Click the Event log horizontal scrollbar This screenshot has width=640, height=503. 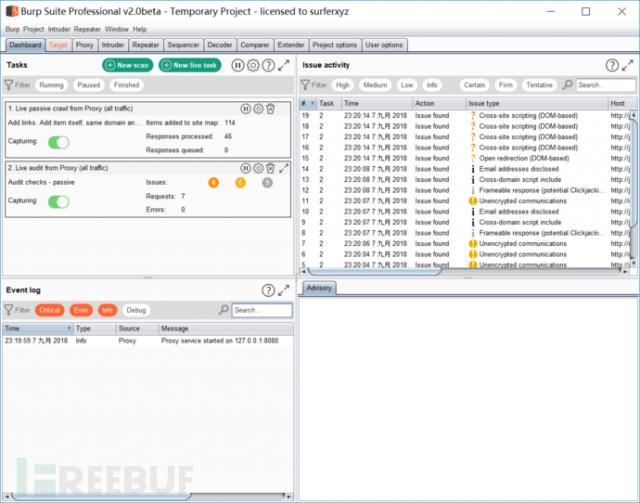[100, 496]
